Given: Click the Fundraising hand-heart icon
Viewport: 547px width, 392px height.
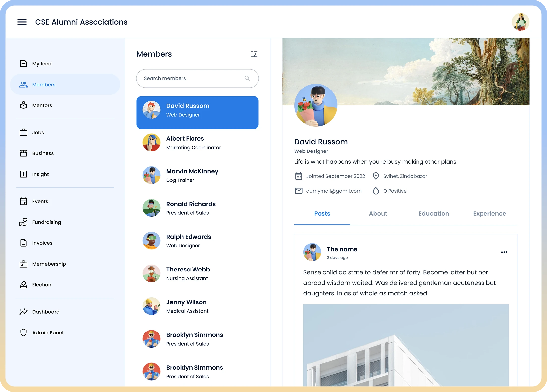Looking at the screenshot, I should pos(23,222).
